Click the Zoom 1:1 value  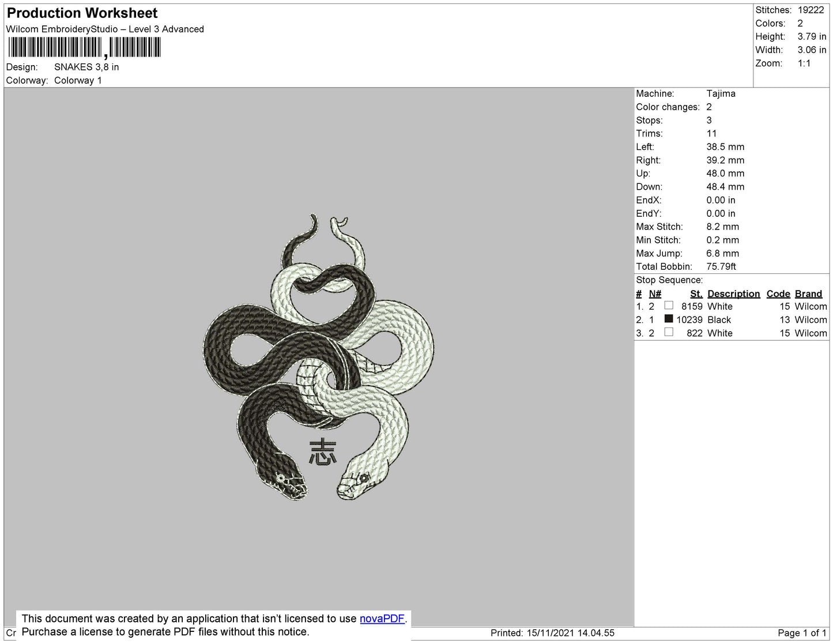click(804, 63)
